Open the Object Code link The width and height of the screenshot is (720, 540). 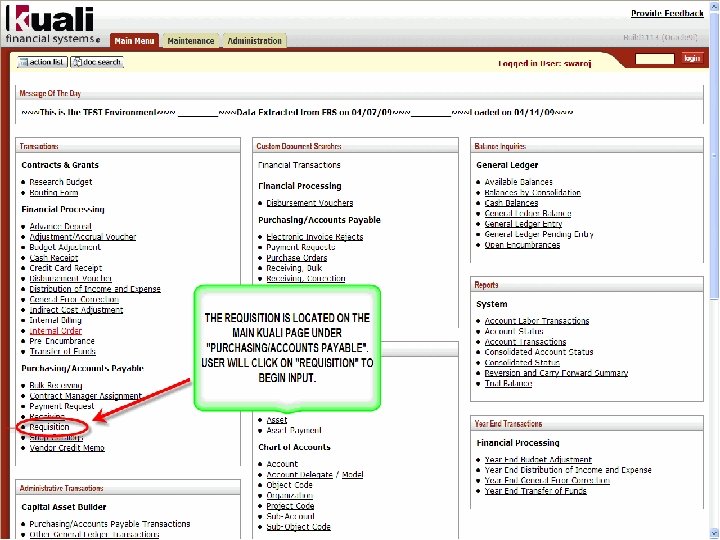coord(289,485)
